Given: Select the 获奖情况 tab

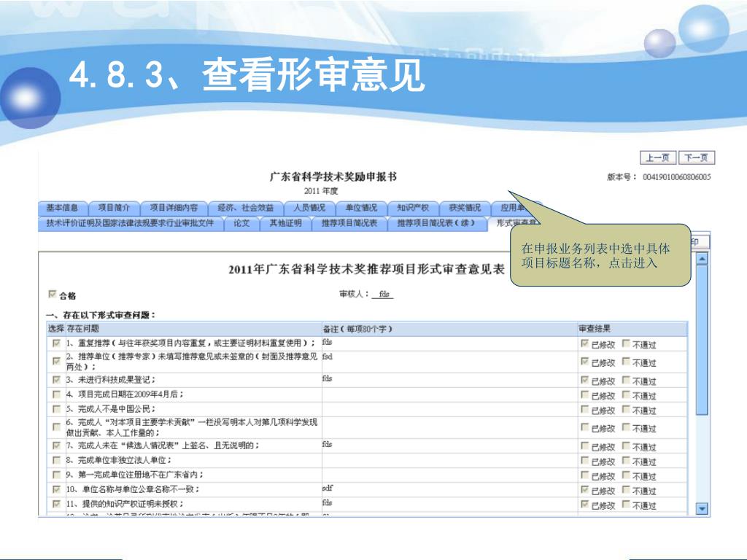Looking at the screenshot, I should click(x=465, y=208).
